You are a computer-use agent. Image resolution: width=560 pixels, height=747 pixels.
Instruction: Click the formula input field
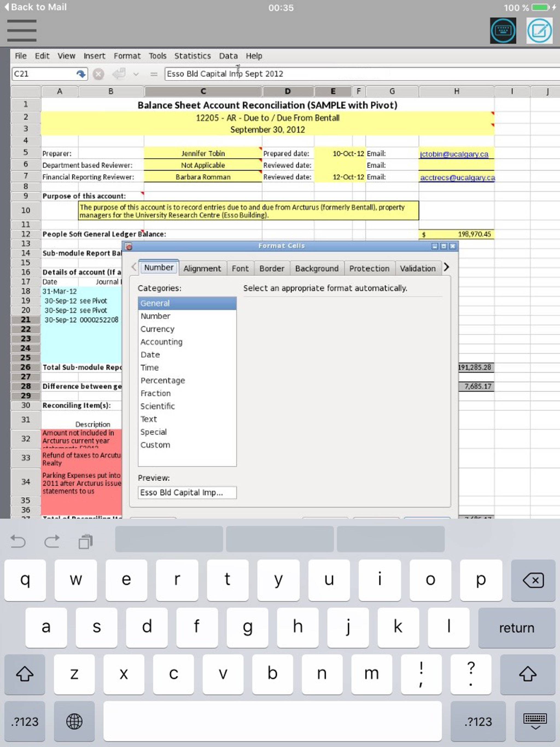click(338, 74)
